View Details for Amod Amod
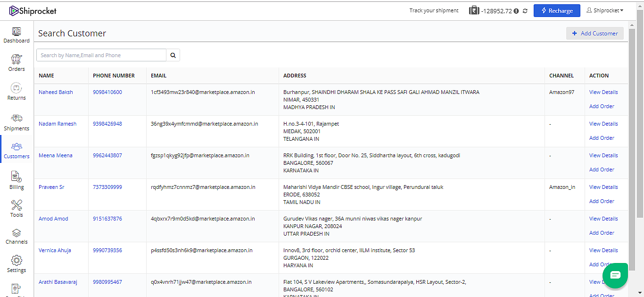 pos(603,219)
